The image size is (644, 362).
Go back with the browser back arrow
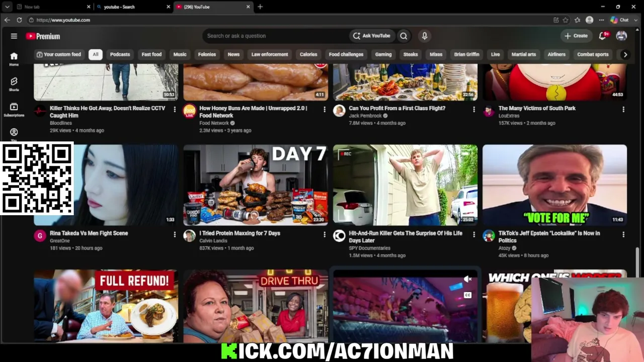7,20
